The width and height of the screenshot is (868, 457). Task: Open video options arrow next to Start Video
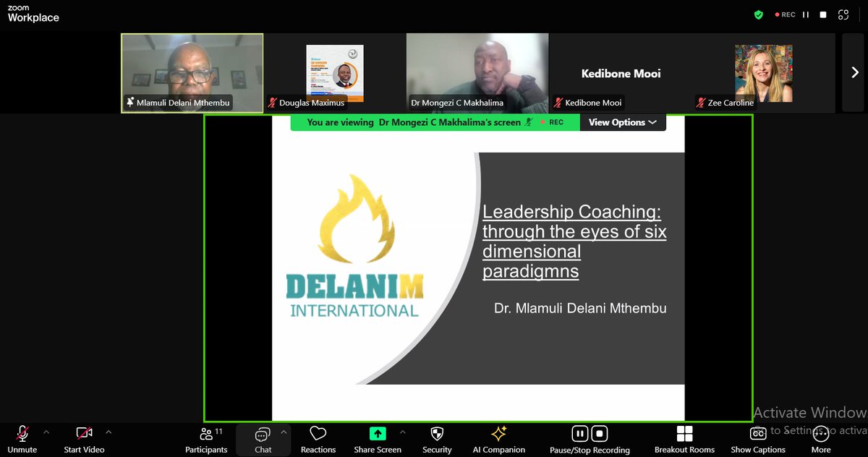[109, 432]
